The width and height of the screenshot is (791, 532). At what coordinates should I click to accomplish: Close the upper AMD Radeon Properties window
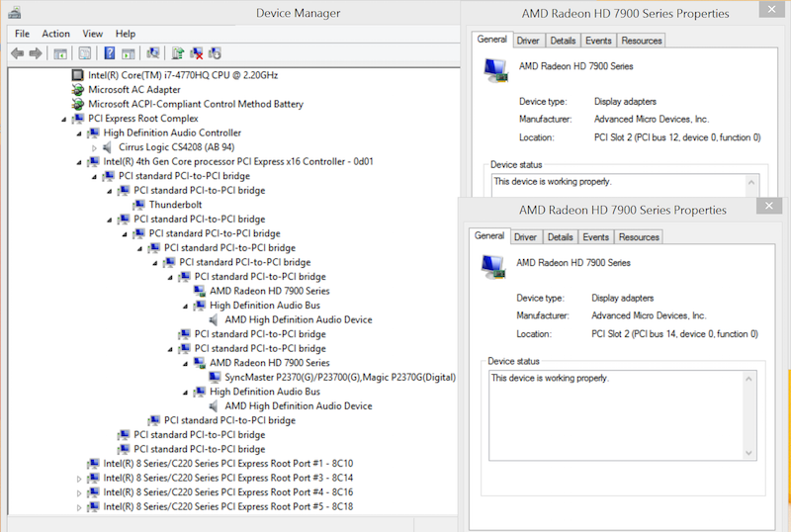click(772, 9)
